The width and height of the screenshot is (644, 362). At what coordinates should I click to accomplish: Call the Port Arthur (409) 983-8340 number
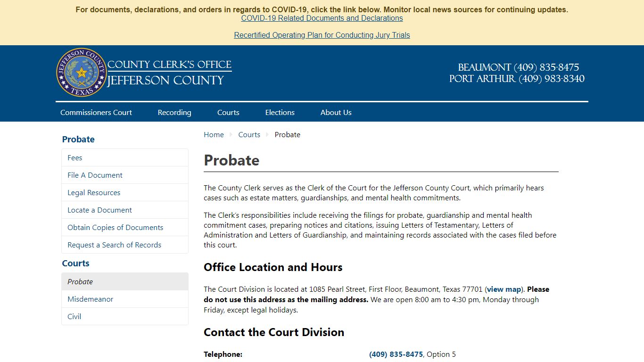pos(517,79)
